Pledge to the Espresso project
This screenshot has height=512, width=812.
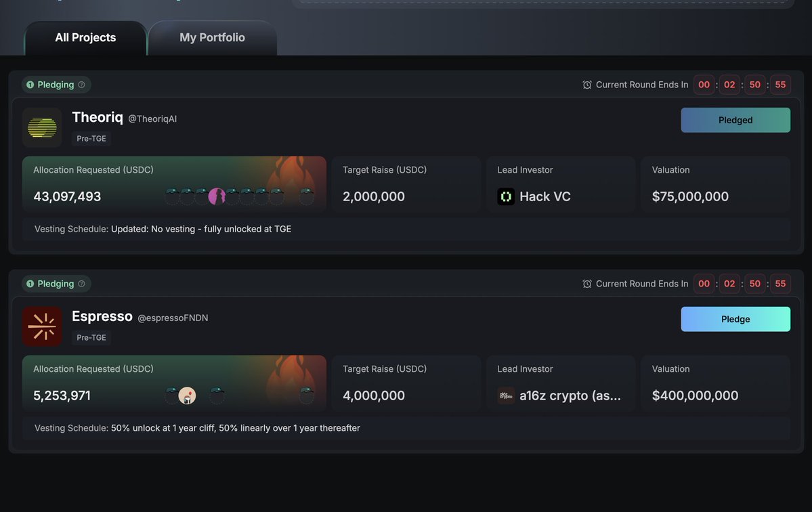pos(735,319)
